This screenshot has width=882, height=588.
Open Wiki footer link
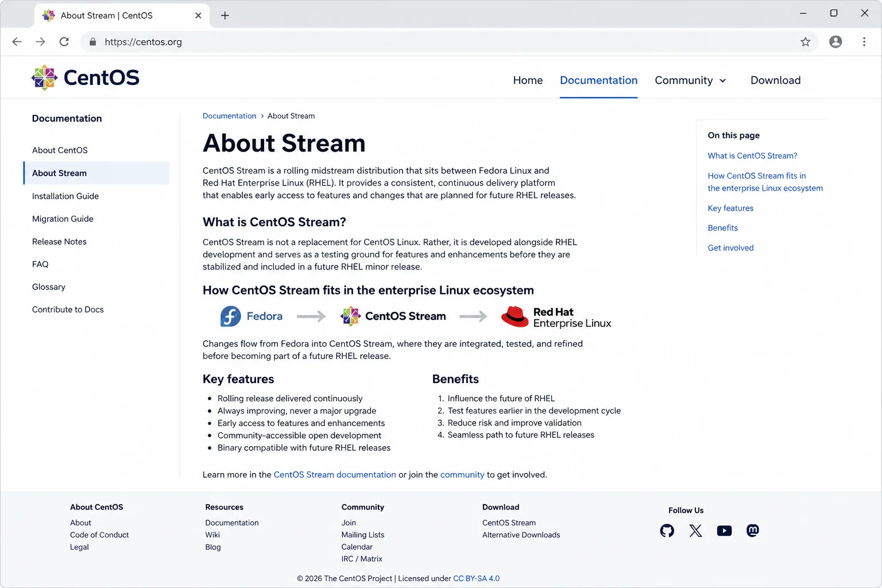(x=212, y=535)
